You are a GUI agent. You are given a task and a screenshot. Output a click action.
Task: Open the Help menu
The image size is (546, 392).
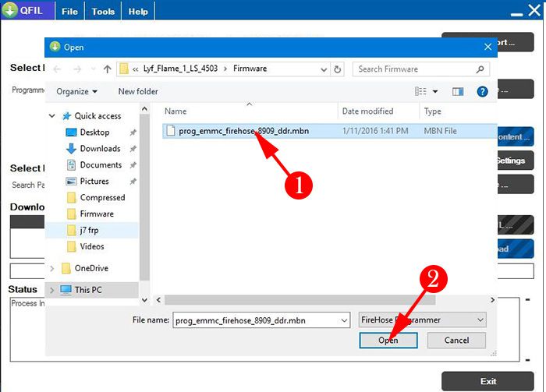[138, 12]
